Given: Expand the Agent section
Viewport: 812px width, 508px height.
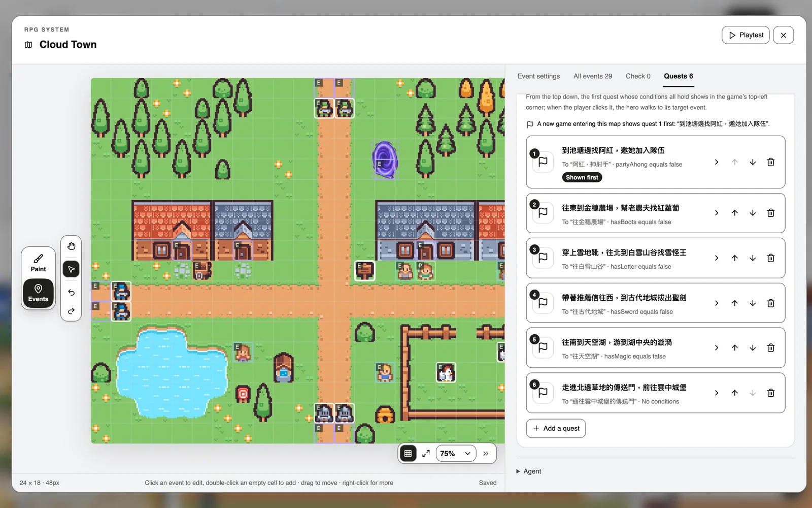Looking at the screenshot, I should (x=529, y=471).
